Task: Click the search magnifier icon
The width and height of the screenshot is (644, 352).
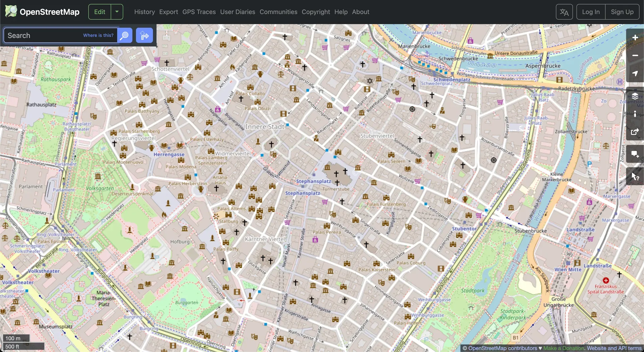Action: (x=124, y=35)
